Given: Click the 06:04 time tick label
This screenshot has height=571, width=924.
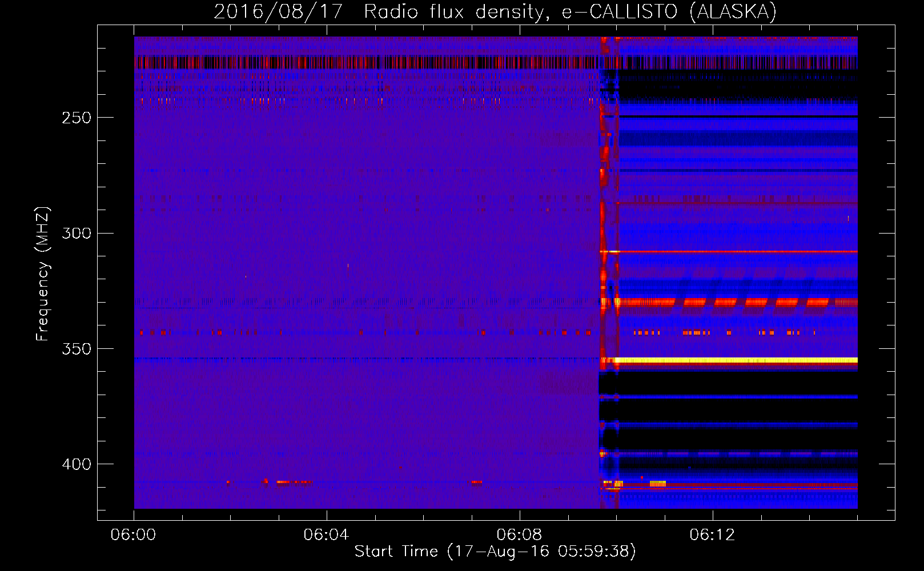Looking at the screenshot, I should point(326,535).
